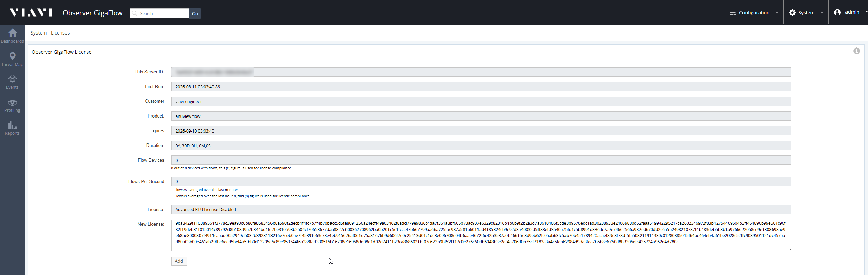Click the Expires date field
868x275 pixels.
click(x=481, y=131)
